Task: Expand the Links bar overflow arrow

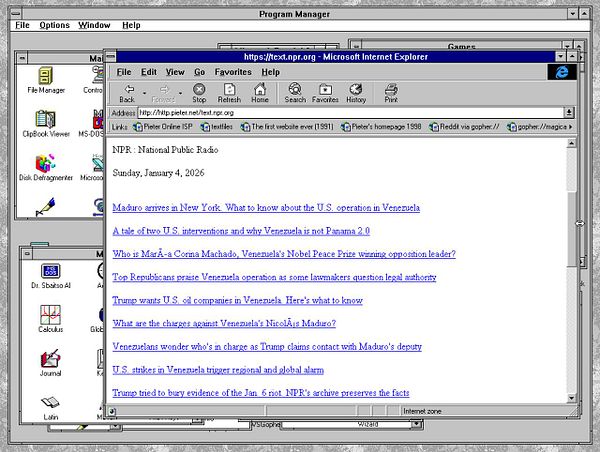Action: (x=571, y=127)
